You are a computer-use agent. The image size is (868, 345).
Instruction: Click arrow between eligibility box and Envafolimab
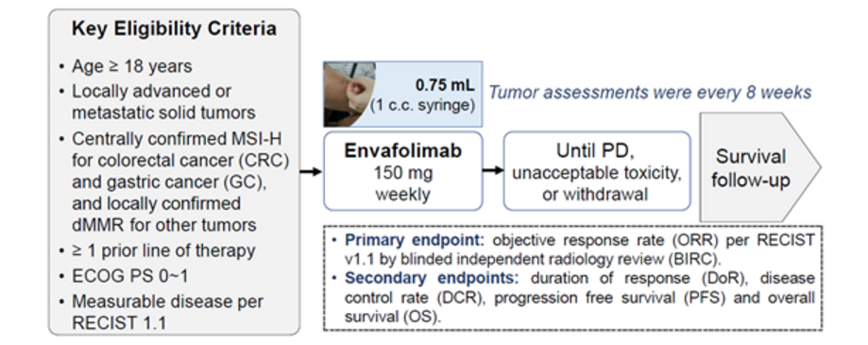coord(311,172)
